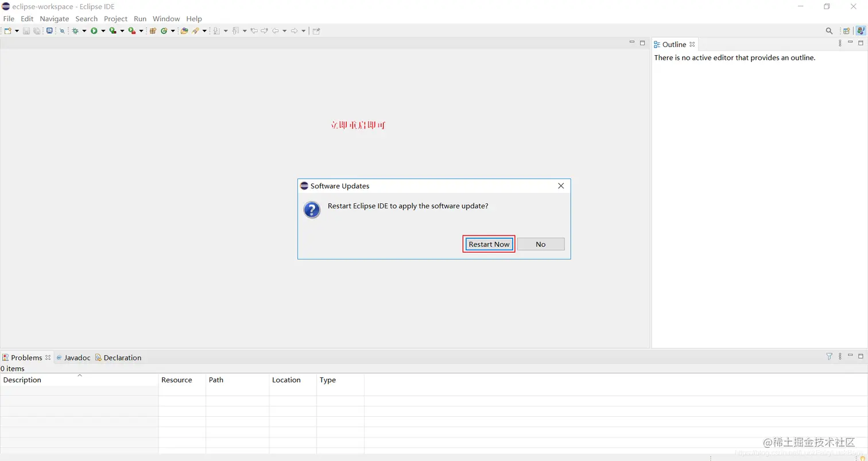Open the Window menu
This screenshot has width=868, height=461.
click(x=166, y=18)
